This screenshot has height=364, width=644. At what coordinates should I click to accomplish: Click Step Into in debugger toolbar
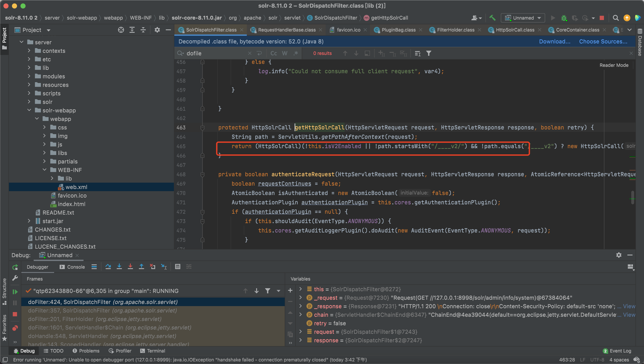tap(119, 267)
